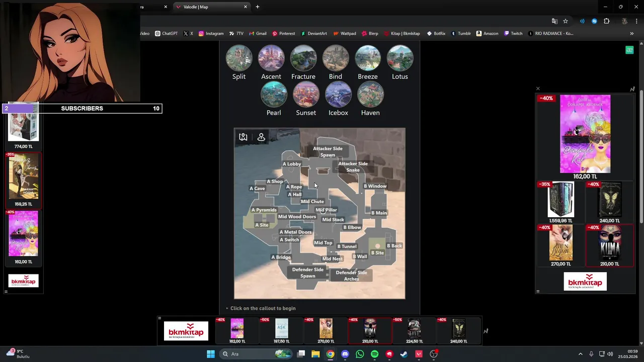Image resolution: width=644 pixels, height=362 pixels.
Task: Click the A Bridge callout
Action: click(281, 257)
